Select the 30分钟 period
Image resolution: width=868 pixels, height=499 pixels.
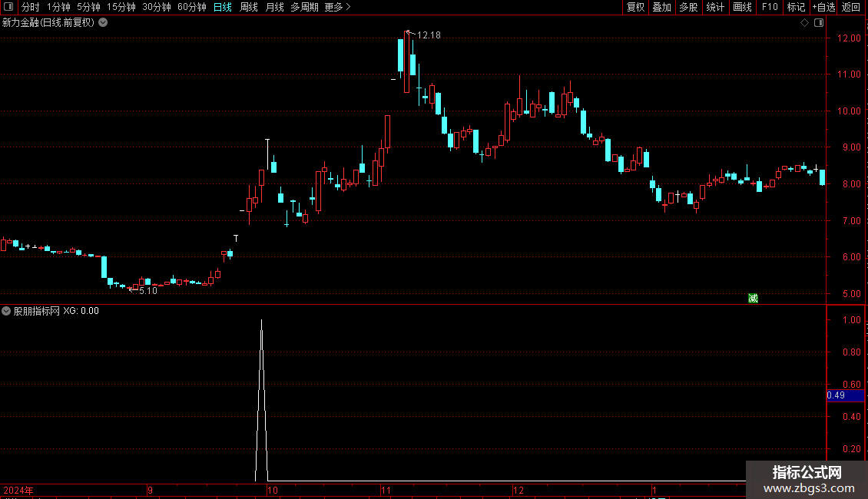tap(157, 7)
